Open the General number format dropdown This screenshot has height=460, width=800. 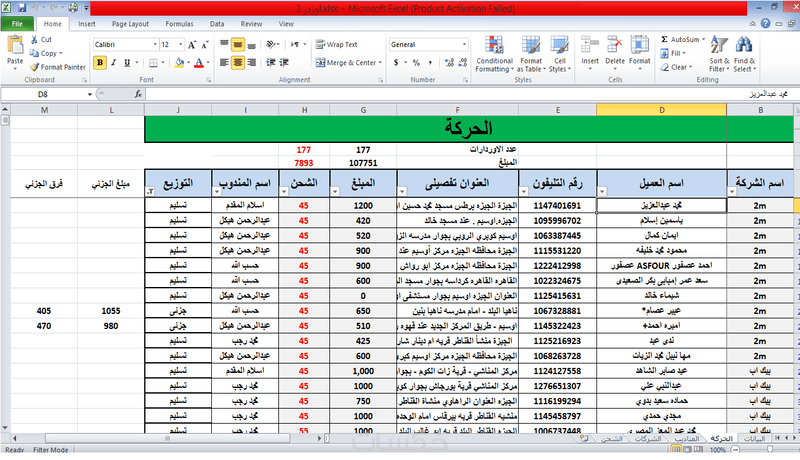(464, 45)
